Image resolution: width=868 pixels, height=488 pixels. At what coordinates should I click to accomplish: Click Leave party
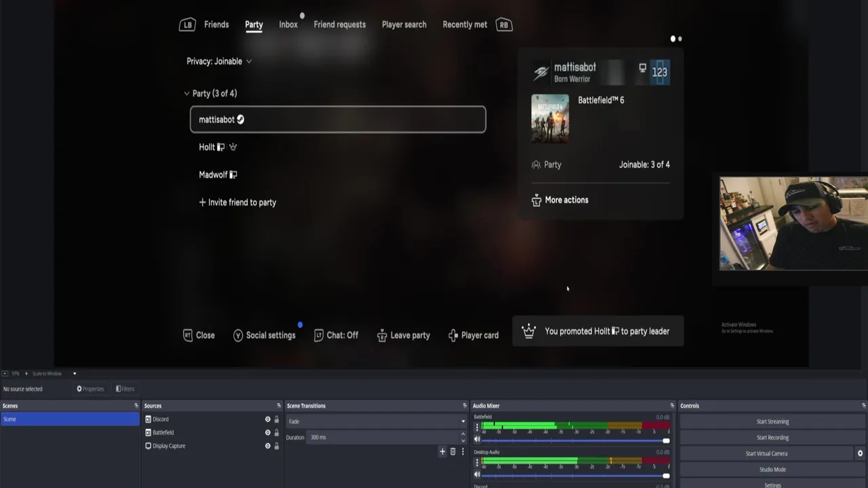(x=403, y=335)
